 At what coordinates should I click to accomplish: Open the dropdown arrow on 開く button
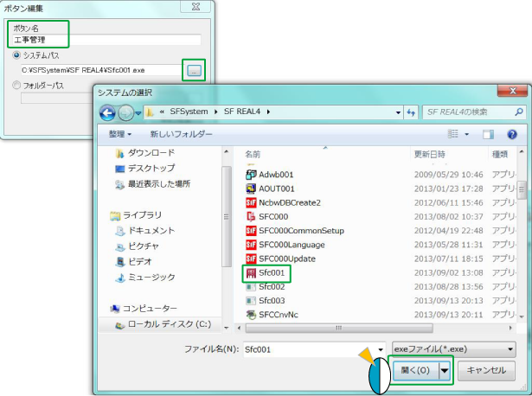445,370
